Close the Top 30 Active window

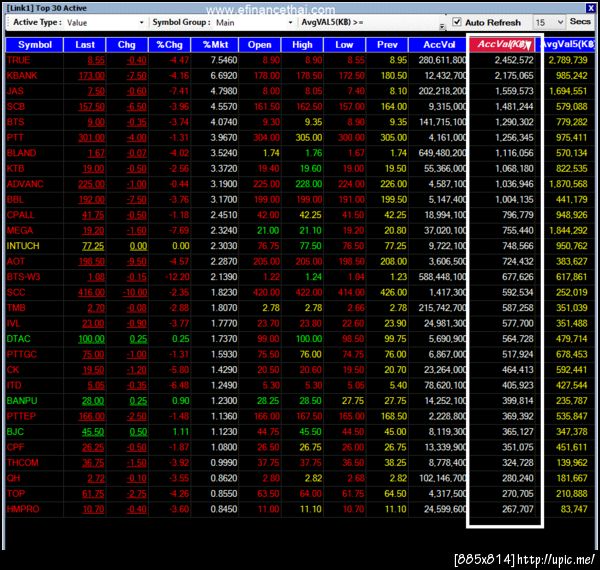point(590,8)
